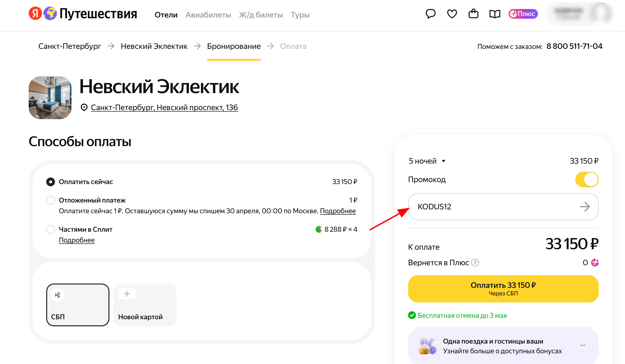Open the Туры section
The height and width of the screenshot is (364, 625).
300,15
